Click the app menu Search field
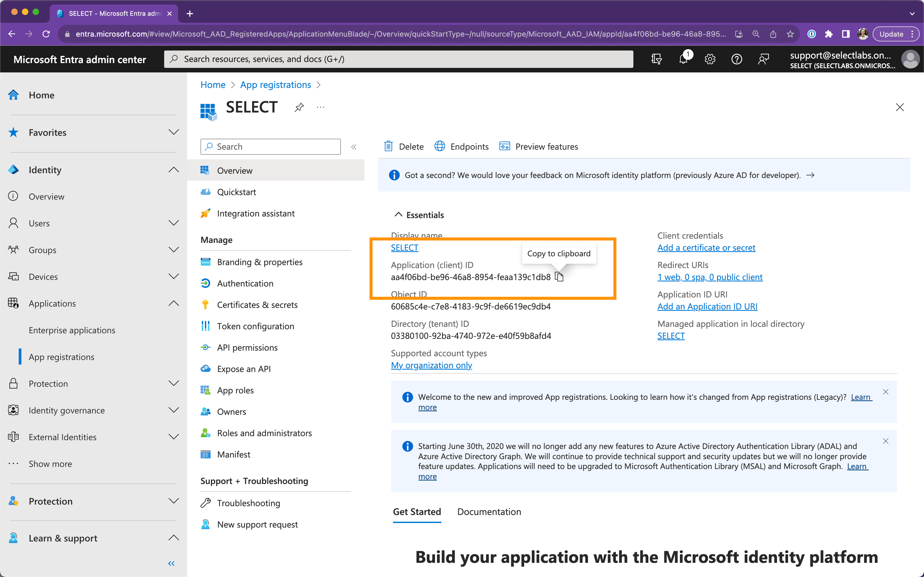This screenshot has width=924, height=577. (270, 146)
